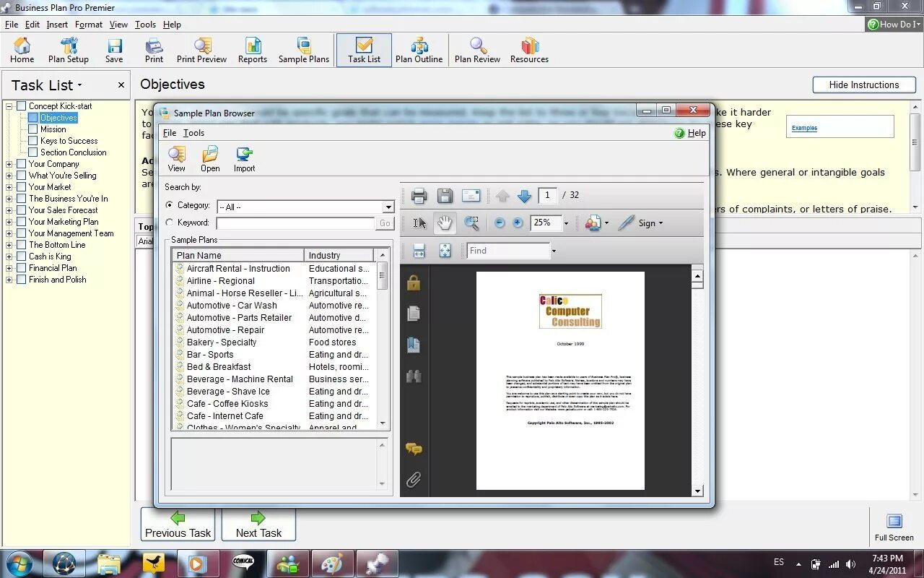
Task: Open the Format menu
Action: click(x=89, y=25)
